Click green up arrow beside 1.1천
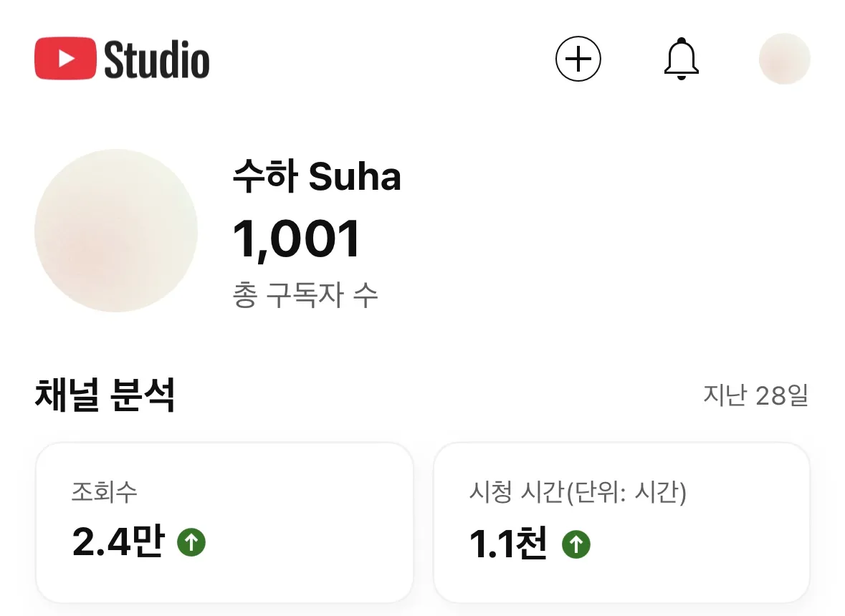Screen dimensions: 845x616 (576, 544)
